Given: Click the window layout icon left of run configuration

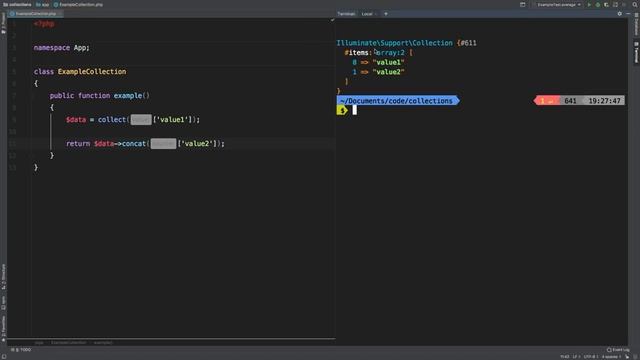Looking at the screenshot, I should click(x=522, y=4).
